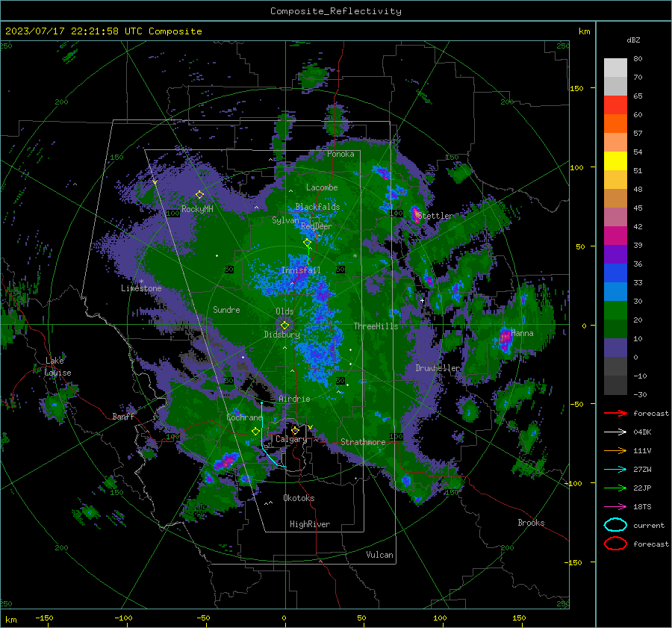Screen dimensions: 672x628
Task: Click the green 22JP arrow legend icon
Action: 615,488
